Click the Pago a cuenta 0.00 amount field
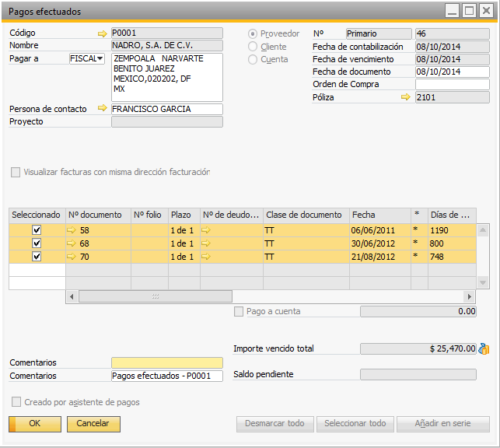 (418, 312)
